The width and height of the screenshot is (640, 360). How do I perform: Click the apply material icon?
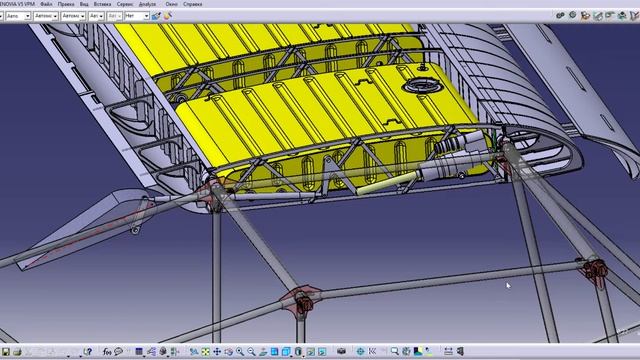418,351
